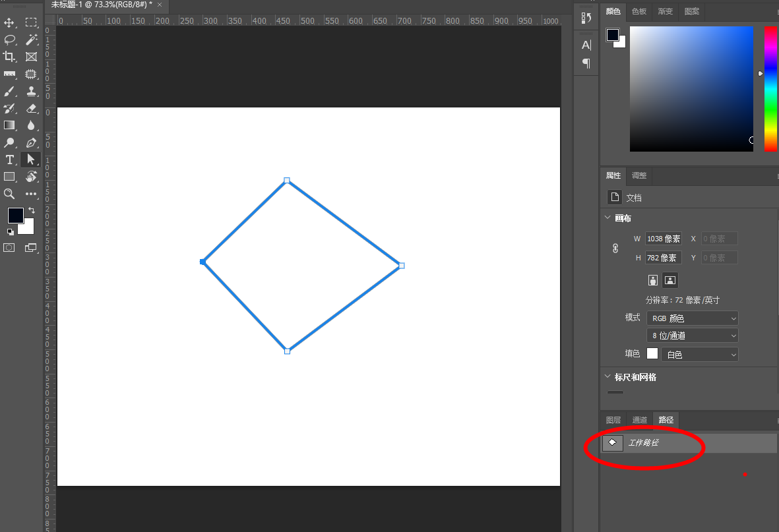Select the Magic Wand tool

pos(31,40)
